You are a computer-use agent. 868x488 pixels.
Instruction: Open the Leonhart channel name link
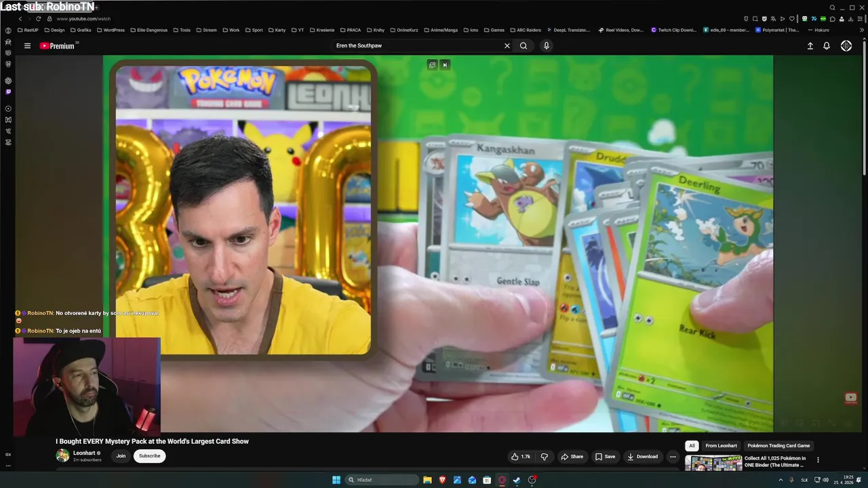coord(84,453)
